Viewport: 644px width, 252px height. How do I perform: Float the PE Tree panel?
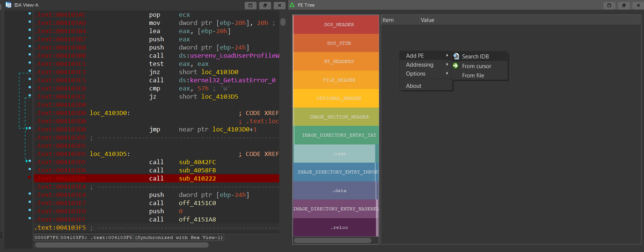pos(623,5)
